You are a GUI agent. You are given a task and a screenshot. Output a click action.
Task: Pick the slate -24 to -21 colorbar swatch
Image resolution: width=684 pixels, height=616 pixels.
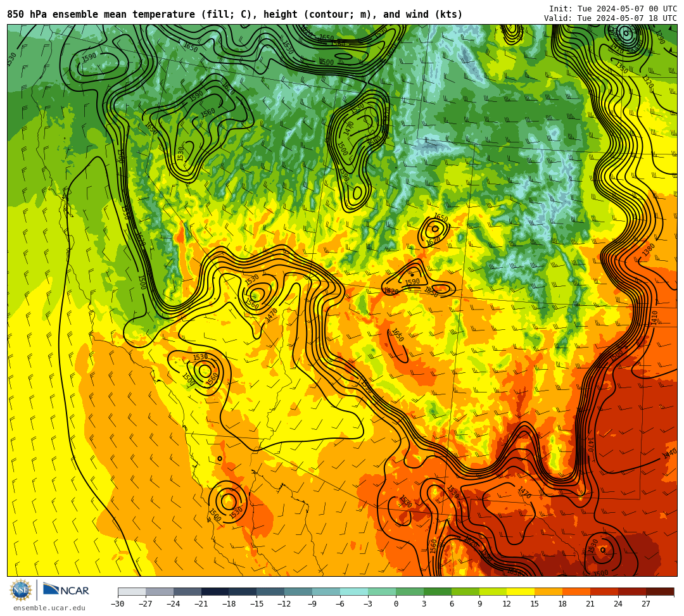(x=187, y=591)
